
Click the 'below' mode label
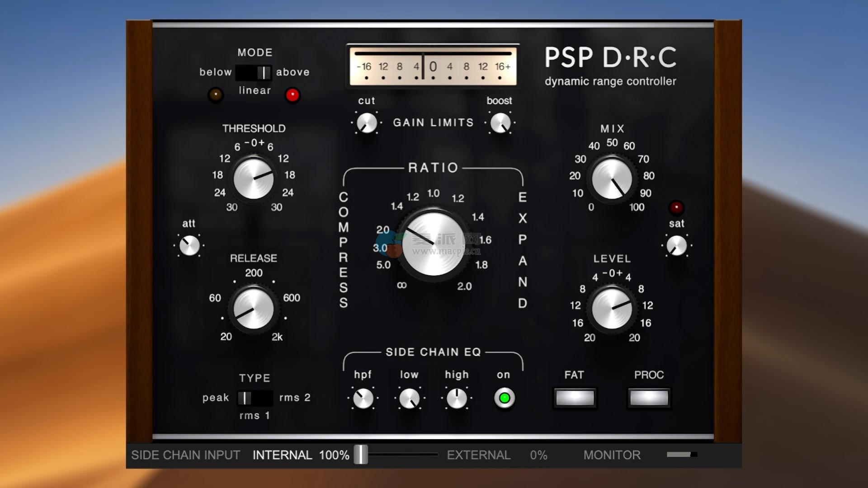(216, 72)
